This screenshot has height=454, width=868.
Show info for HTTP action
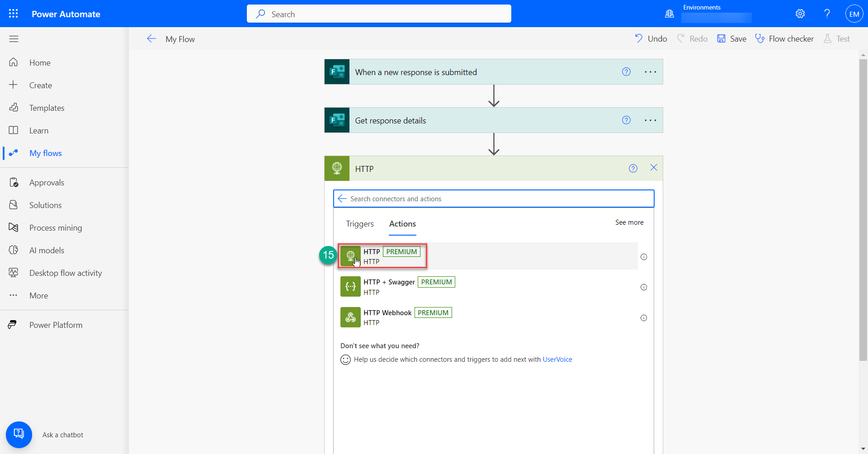(644, 257)
